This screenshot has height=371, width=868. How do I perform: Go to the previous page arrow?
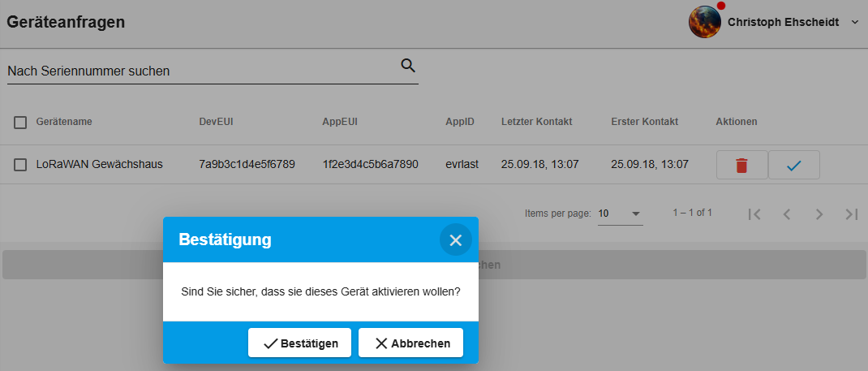pos(786,214)
